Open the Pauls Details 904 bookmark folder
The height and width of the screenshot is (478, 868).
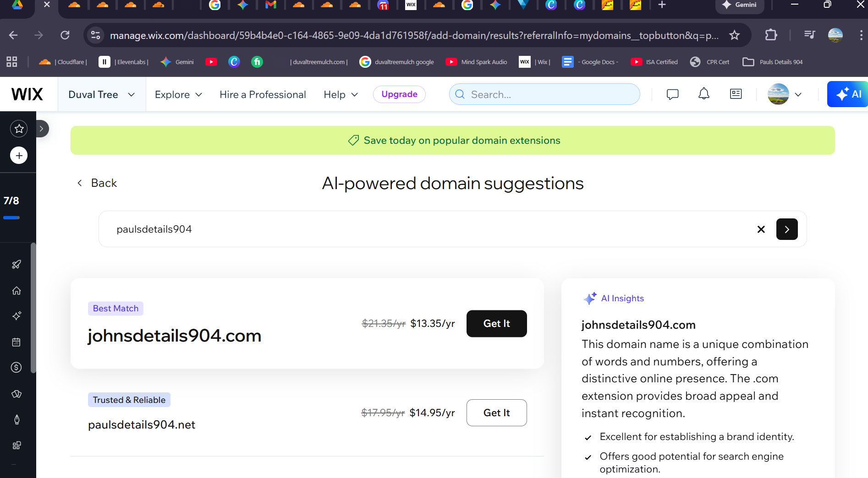point(773,62)
